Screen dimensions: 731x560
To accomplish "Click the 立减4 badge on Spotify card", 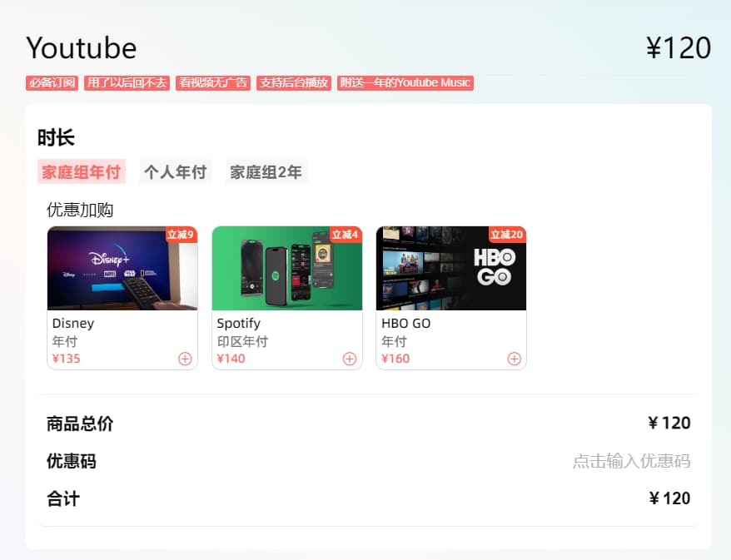I will click(346, 235).
